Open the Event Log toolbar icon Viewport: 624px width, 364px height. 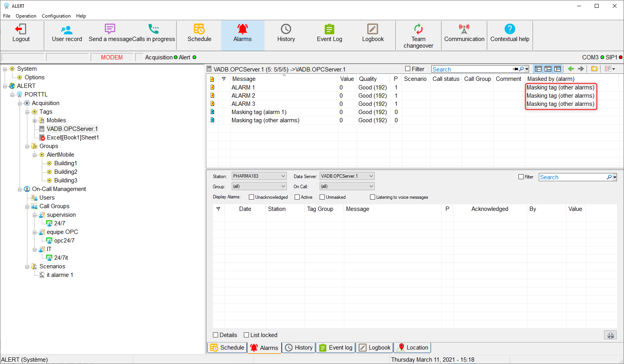[329, 33]
